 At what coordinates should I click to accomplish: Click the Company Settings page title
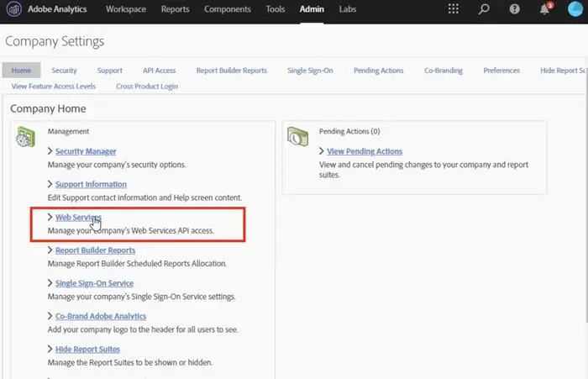tap(55, 41)
